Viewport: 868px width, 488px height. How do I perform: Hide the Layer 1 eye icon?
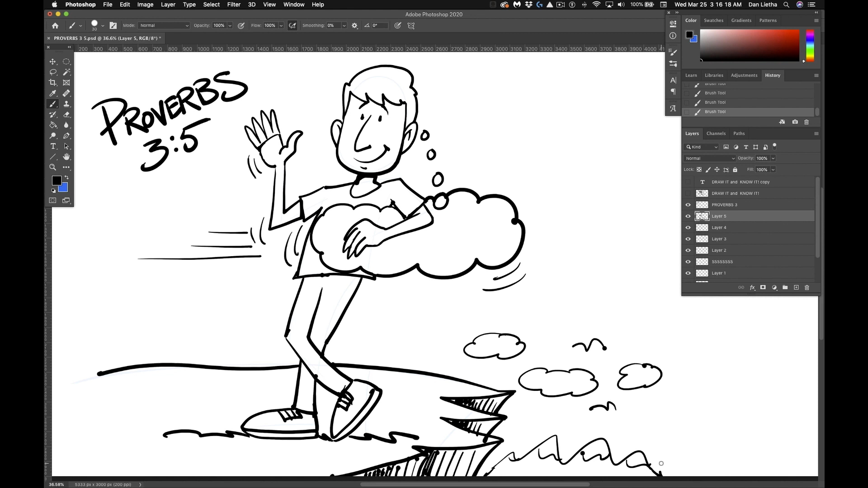tap(688, 273)
